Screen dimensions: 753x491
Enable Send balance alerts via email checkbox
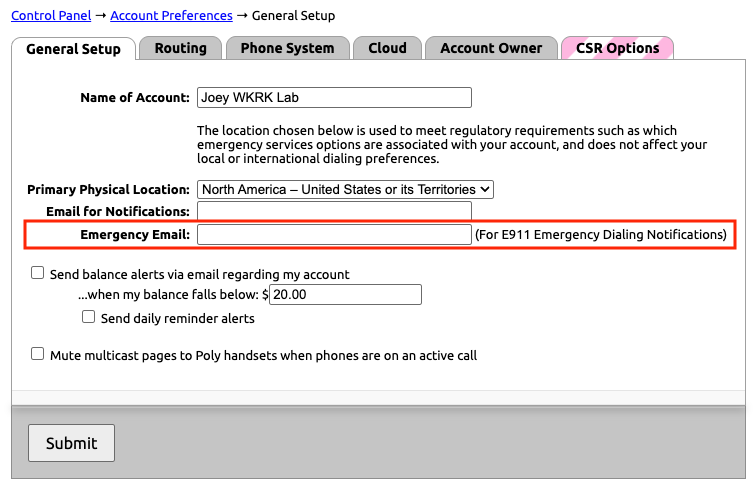click(38, 273)
